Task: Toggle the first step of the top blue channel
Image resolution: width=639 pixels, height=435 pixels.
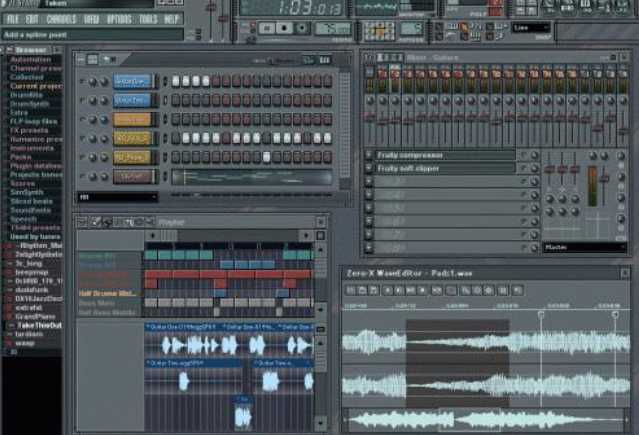Action: pyautogui.click(x=176, y=81)
